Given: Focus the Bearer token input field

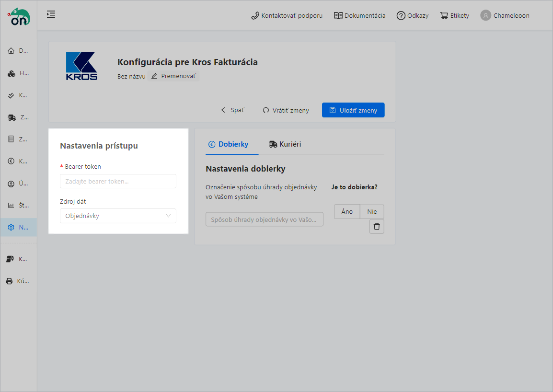Looking at the screenshot, I should point(118,182).
